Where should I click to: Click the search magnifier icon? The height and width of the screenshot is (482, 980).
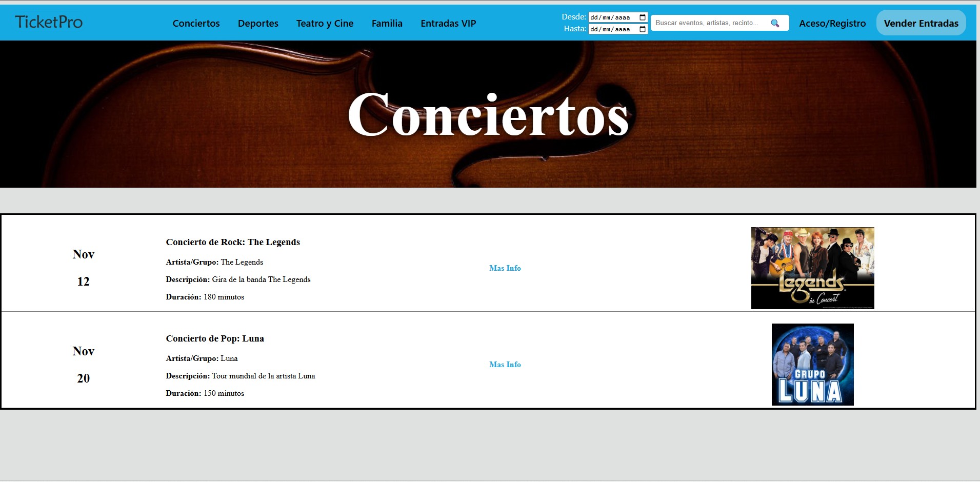point(775,23)
